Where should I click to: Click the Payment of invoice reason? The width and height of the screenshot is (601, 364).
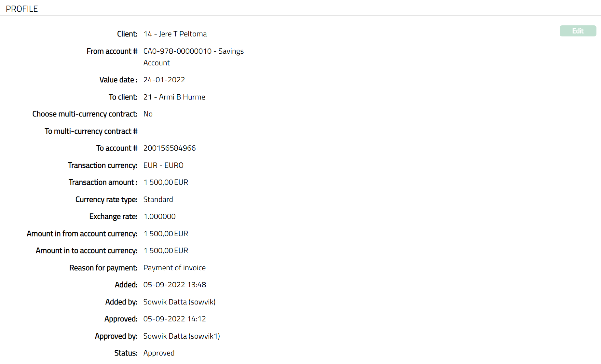click(174, 268)
